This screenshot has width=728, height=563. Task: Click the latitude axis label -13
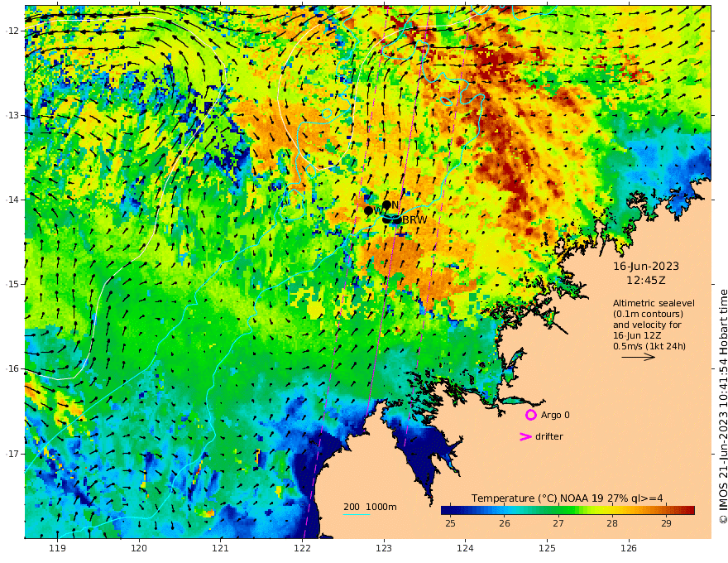(x=13, y=115)
